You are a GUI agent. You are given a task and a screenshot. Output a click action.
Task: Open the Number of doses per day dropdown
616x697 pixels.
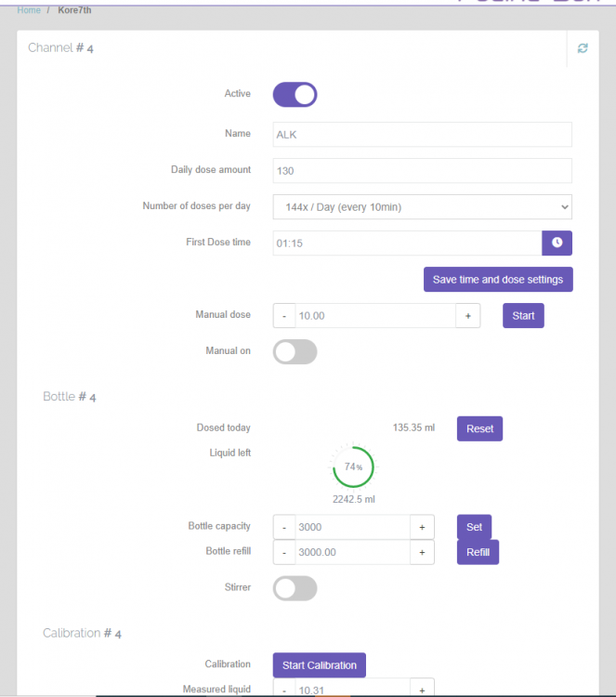pos(422,206)
